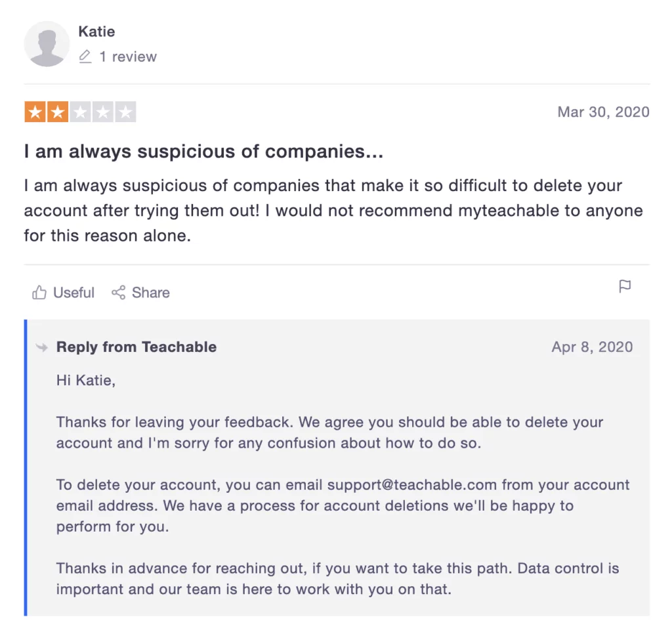This screenshot has height=638, width=672.
Task: Select the second orange star
Action: pyautogui.click(x=58, y=112)
